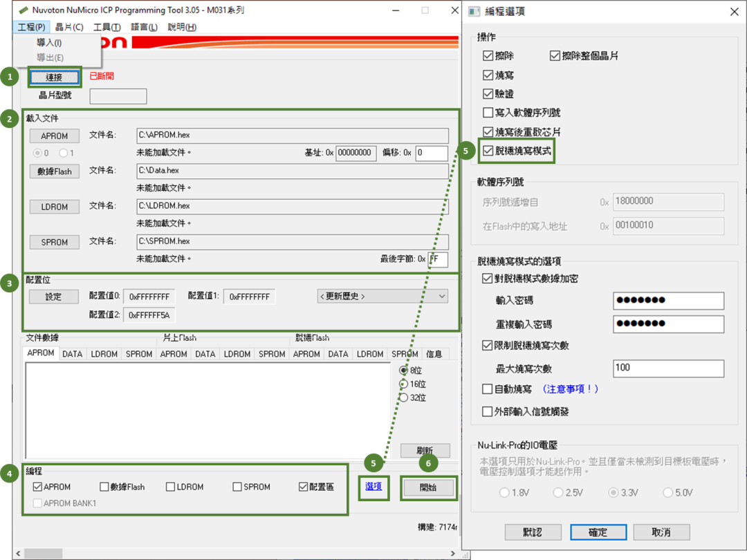Toggle the 燒寫後重啟芯片 checkbox
The image size is (747, 560).
[x=488, y=132]
